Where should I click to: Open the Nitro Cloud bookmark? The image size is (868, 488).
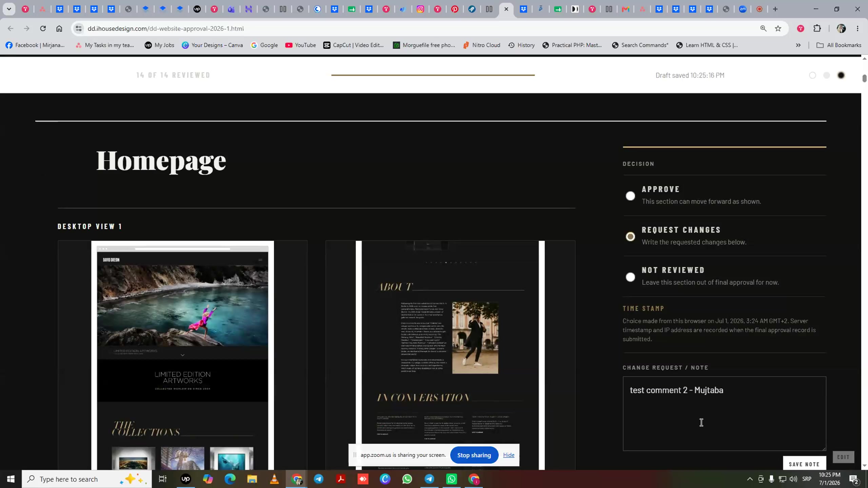[x=481, y=45]
